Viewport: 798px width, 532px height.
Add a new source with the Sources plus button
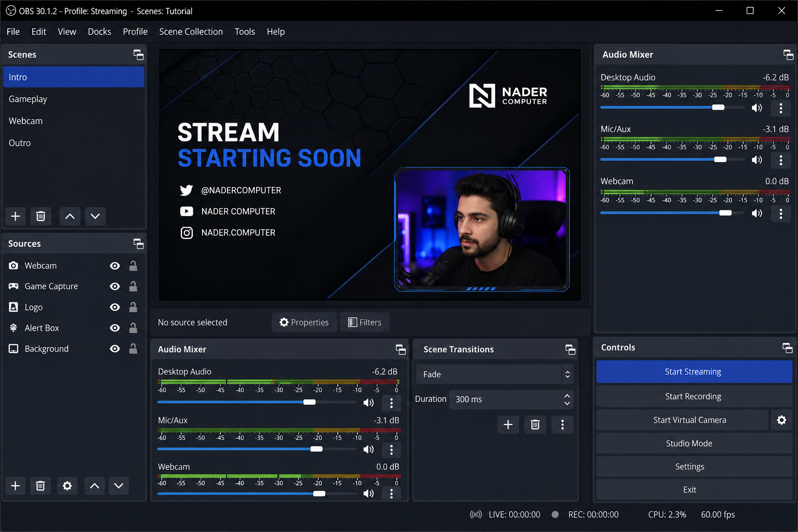click(16, 486)
